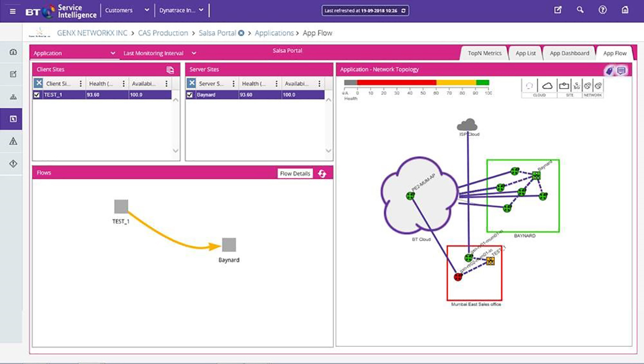Image resolution: width=644 pixels, height=364 pixels.
Task: Uncheck the Baynard server site checkbox
Action: click(189, 95)
